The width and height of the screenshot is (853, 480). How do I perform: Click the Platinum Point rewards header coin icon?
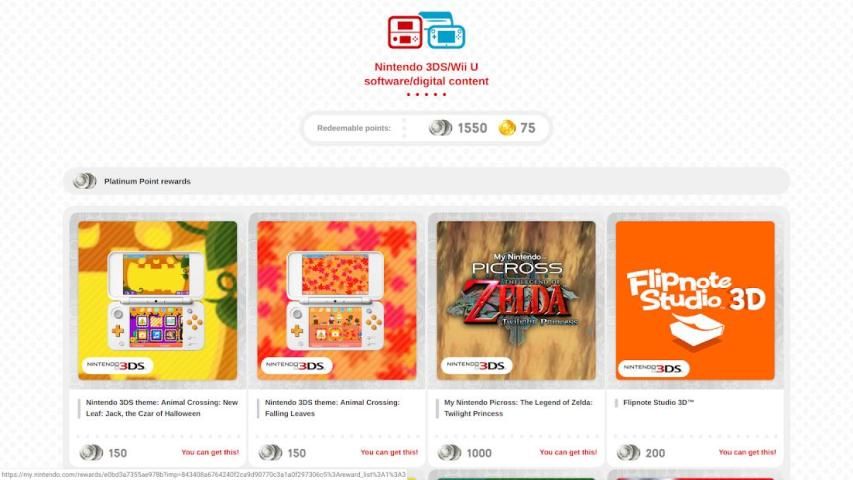point(84,181)
